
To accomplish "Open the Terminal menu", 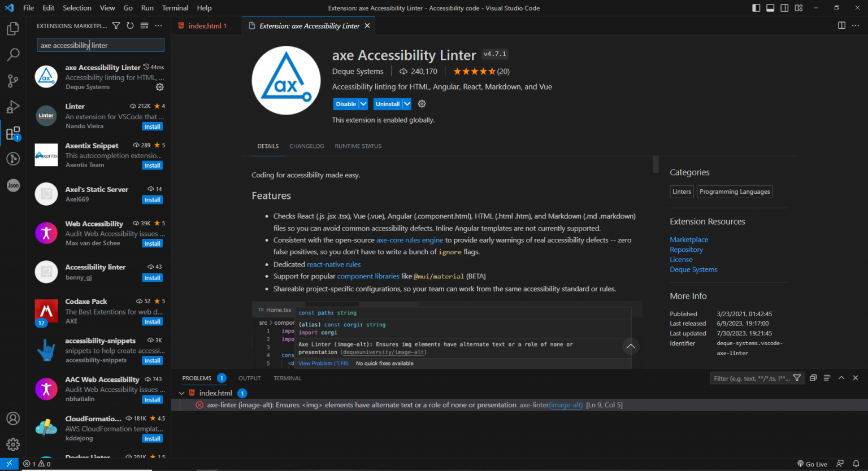I will click(x=175, y=7).
